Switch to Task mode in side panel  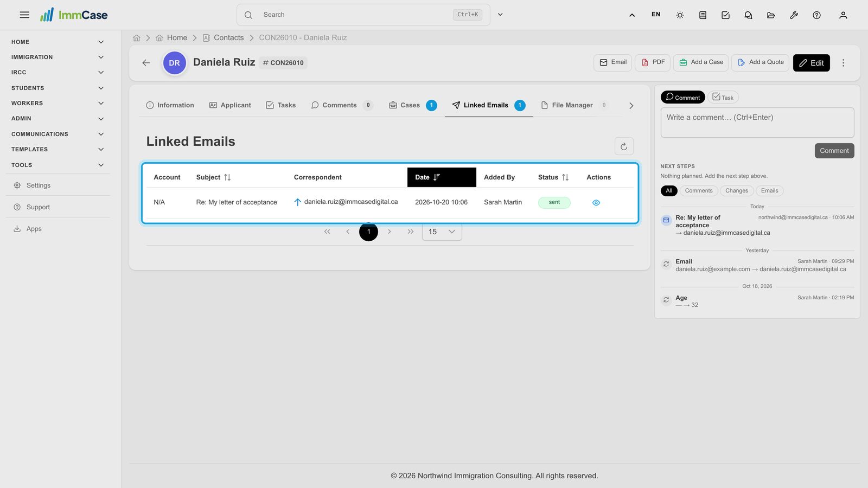point(723,97)
